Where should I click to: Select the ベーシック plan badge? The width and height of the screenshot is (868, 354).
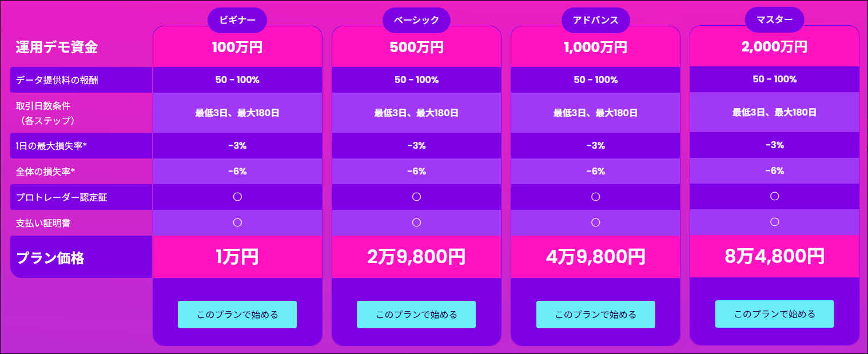[416, 20]
